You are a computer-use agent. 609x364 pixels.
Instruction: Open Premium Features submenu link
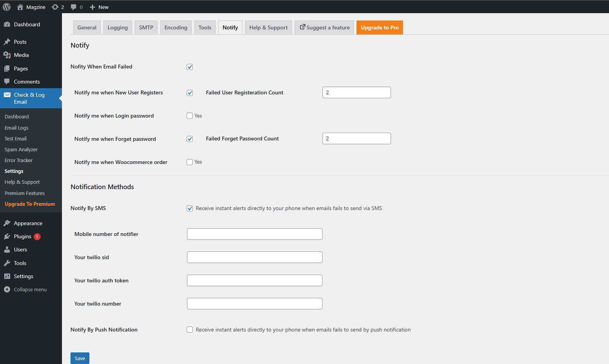[x=25, y=193]
